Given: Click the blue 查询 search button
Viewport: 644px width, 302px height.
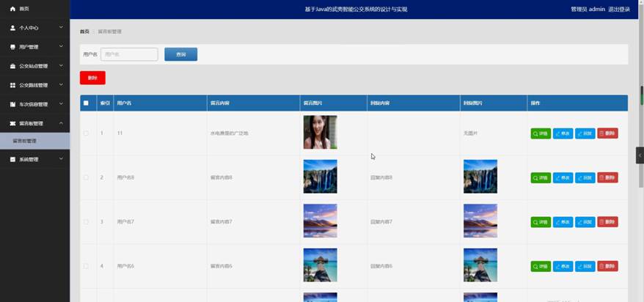Looking at the screenshot, I should pyautogui.click(x=180, y=54).
